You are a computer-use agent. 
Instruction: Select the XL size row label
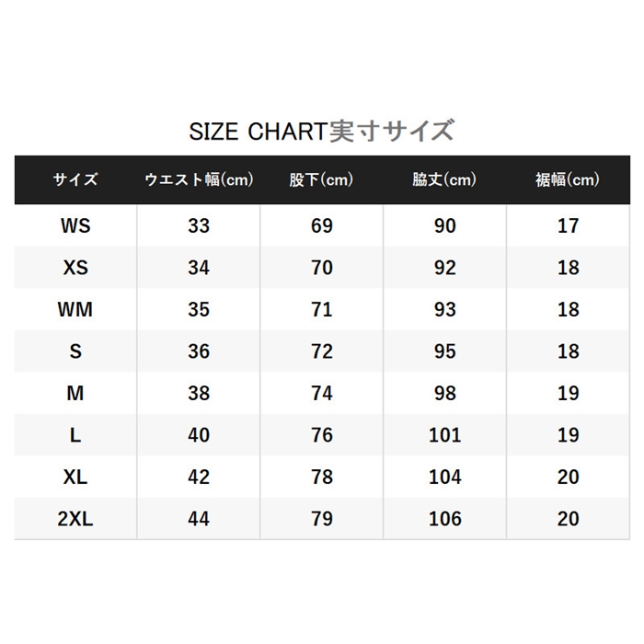click(75, 477)
